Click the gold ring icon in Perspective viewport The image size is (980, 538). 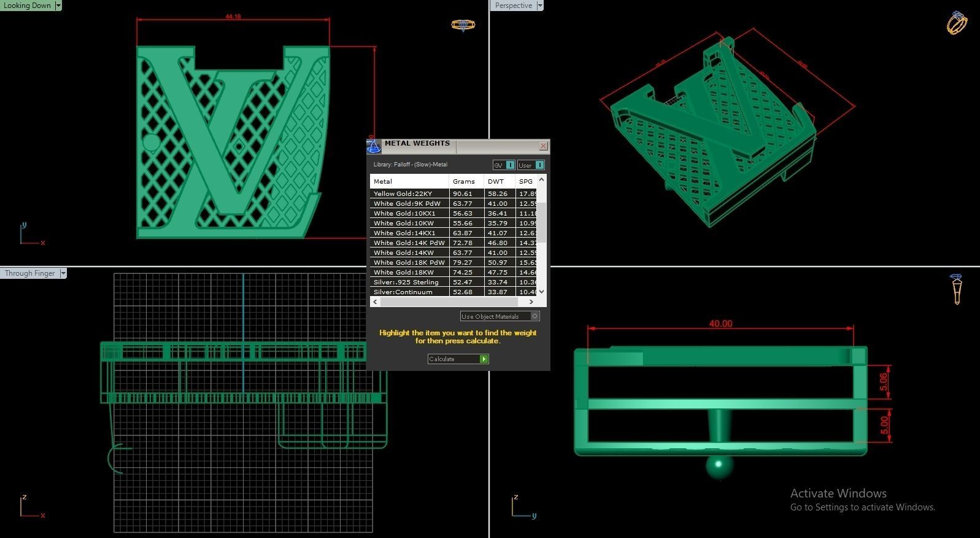pos(956,23)
